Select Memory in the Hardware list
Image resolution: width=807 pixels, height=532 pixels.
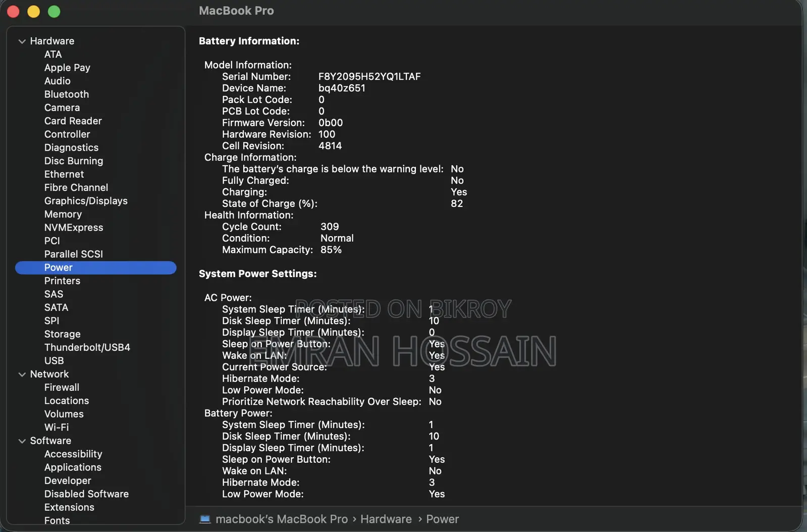pyautogui.click(x=63, y=215)
